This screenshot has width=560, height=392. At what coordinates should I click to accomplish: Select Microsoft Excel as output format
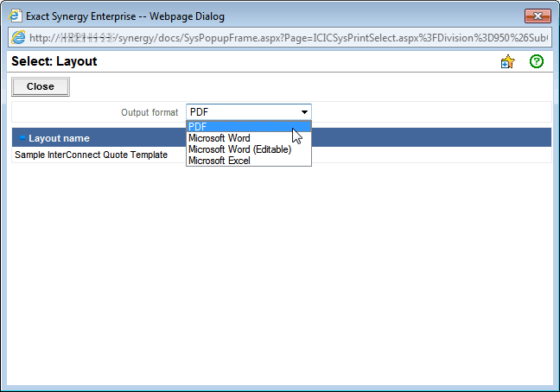(220, 161)
